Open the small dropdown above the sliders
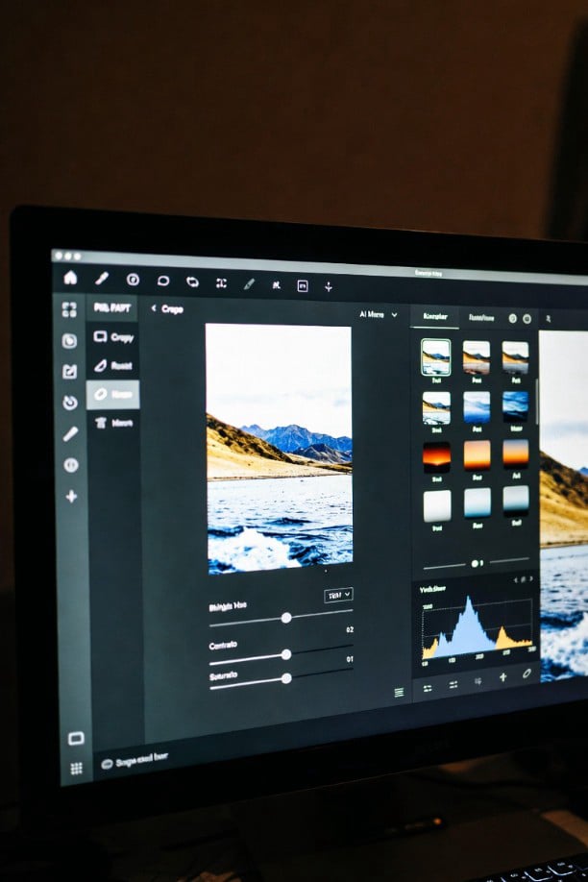Screen dimensions: 588x882 [338, 595]
